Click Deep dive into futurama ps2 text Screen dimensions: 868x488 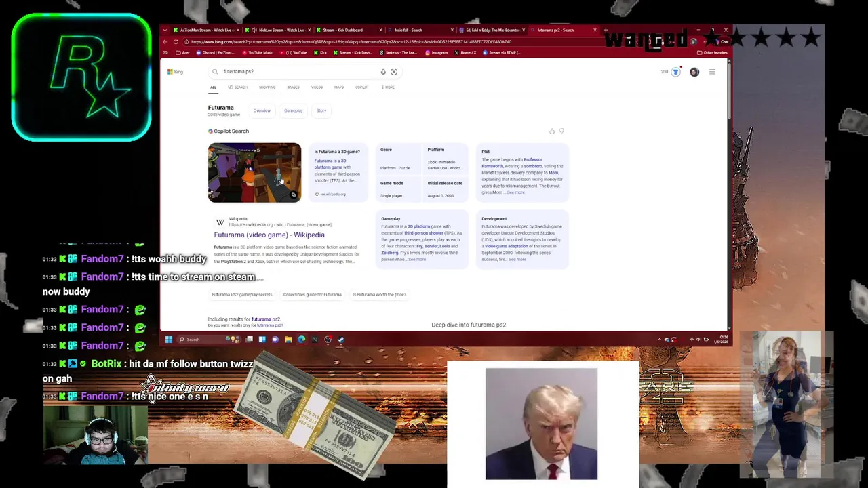click(x=469, y=325)
